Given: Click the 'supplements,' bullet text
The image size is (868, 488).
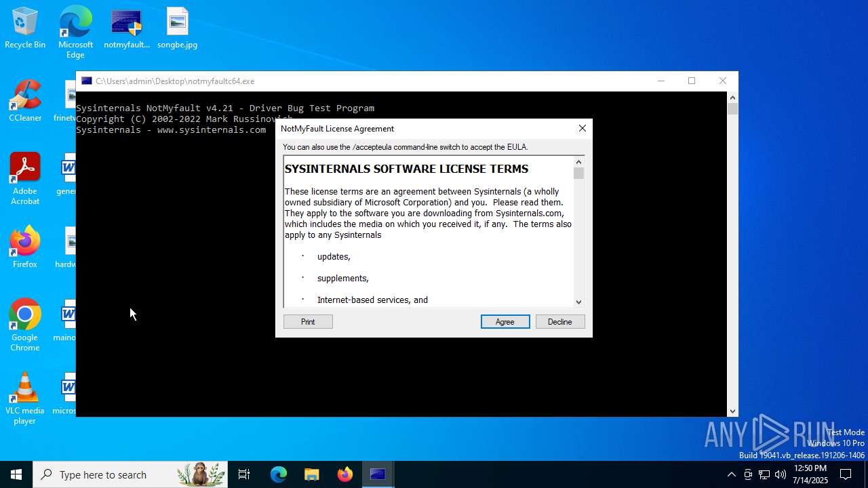Looking at the screenshot, I should tap(343, 279).
